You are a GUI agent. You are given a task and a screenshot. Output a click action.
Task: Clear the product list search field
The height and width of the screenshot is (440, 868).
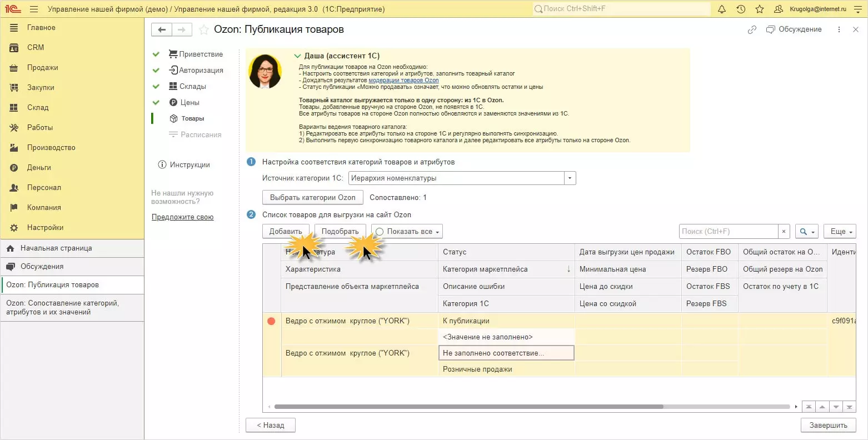tap(784, 232)
